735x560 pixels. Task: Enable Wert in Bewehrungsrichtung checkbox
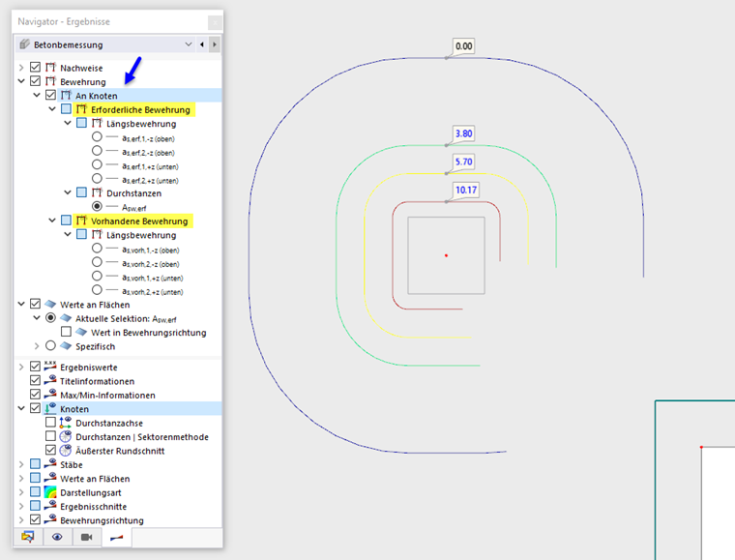coord(66,332)
